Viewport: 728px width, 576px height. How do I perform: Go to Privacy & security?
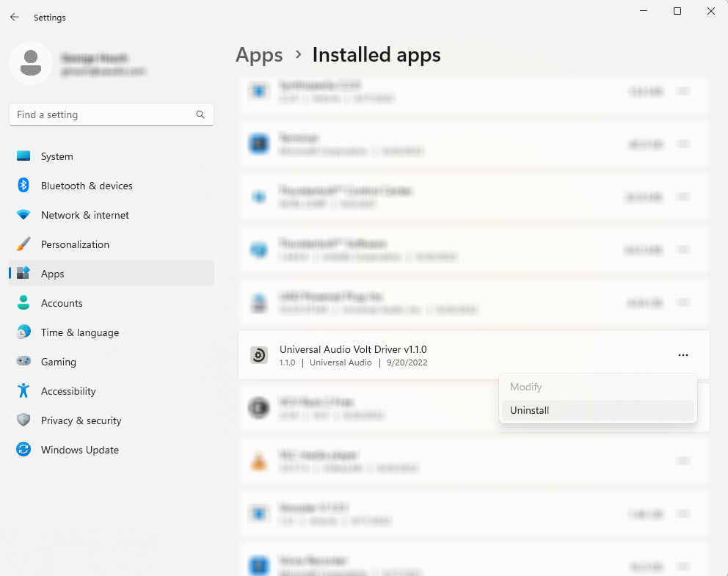112,420
